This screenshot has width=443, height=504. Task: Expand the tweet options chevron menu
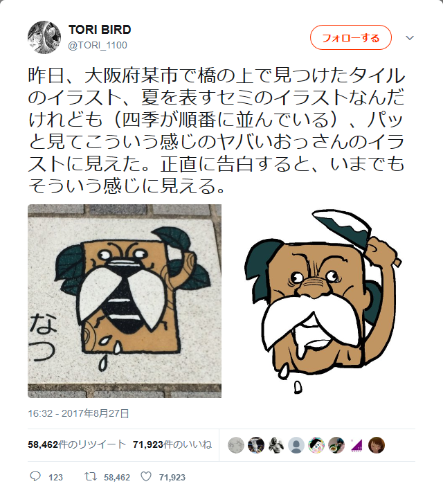(410, 38)
